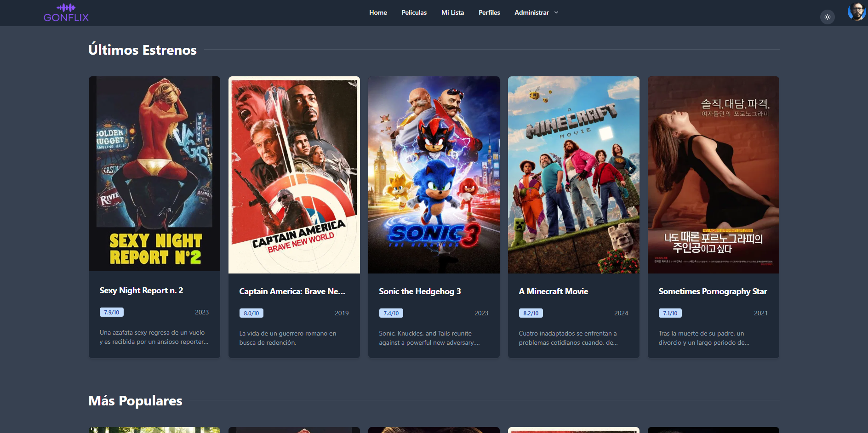Open the Peliculas section
Viewport: 868px width, 433px height.
[414, 12]
